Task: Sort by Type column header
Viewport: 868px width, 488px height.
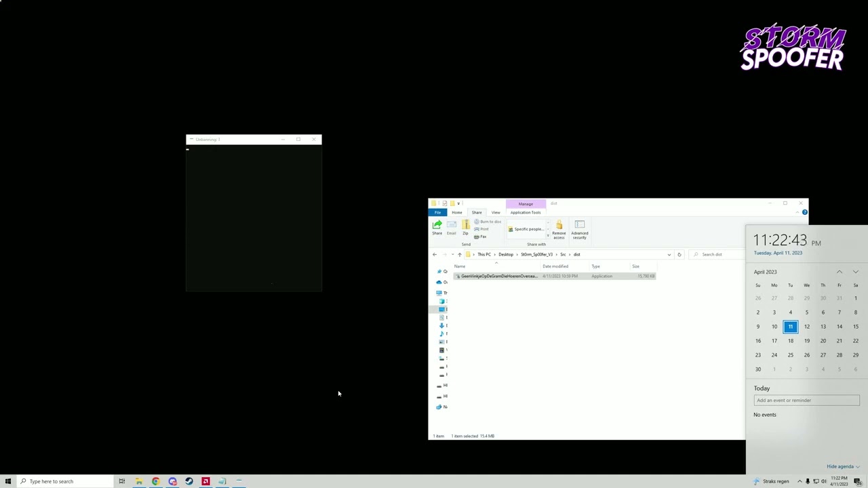Action: pos(595,266)
